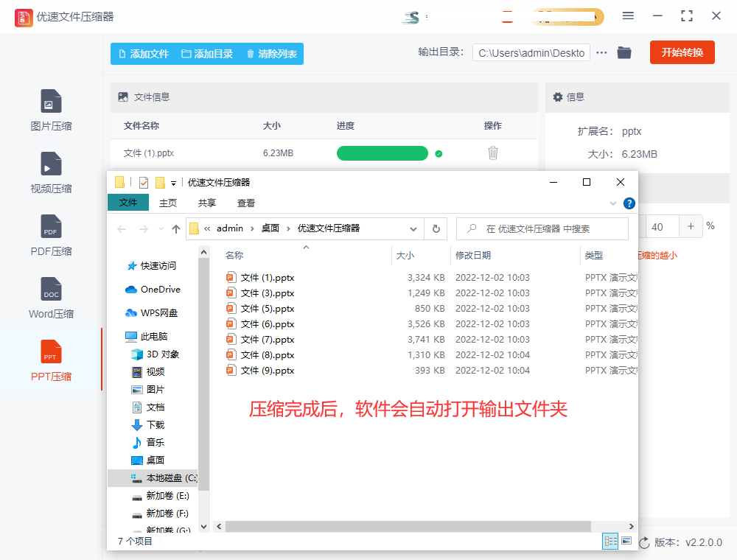Sort files by 类型 column header
The height and width of the screenshot is (560, 737).
tap(593, 255)
